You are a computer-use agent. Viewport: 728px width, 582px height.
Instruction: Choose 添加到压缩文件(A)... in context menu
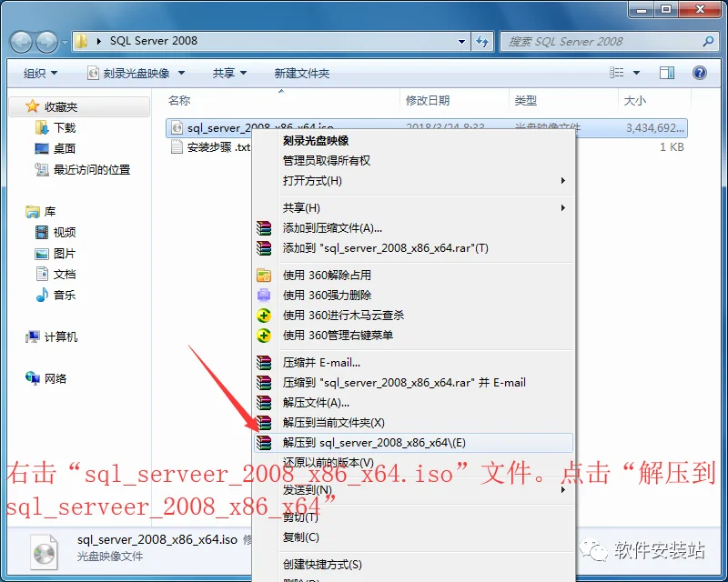tap(414, 228)
